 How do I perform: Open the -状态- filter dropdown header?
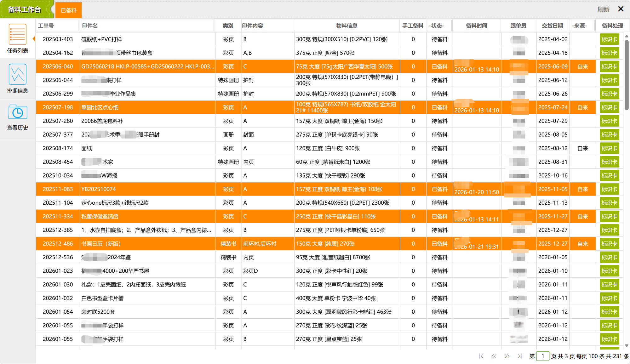click(x=439, y=26)
